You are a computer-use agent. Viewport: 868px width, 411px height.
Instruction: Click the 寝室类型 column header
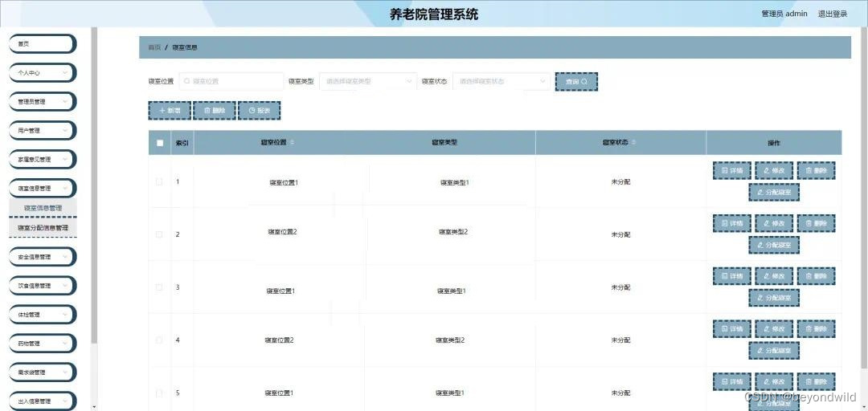[x=444, y=143]
